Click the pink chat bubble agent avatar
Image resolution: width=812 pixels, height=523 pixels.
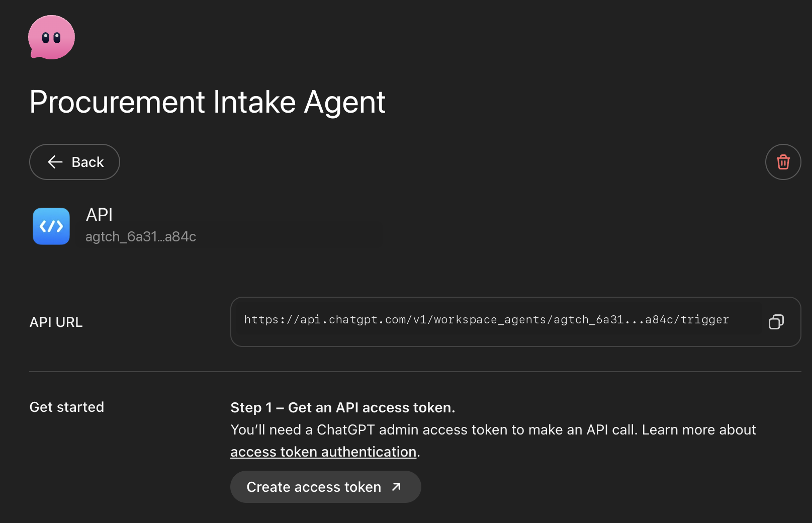(x=51, y=37)
